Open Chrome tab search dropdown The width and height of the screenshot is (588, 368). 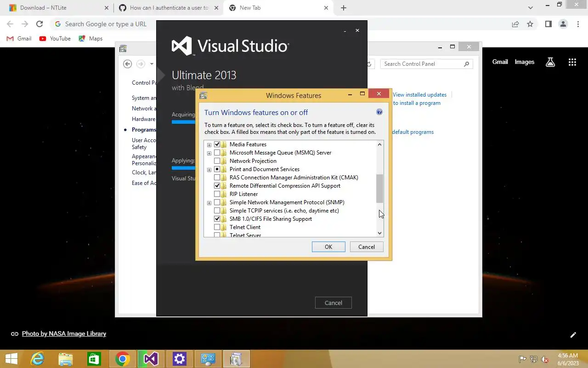coord(531,8)
